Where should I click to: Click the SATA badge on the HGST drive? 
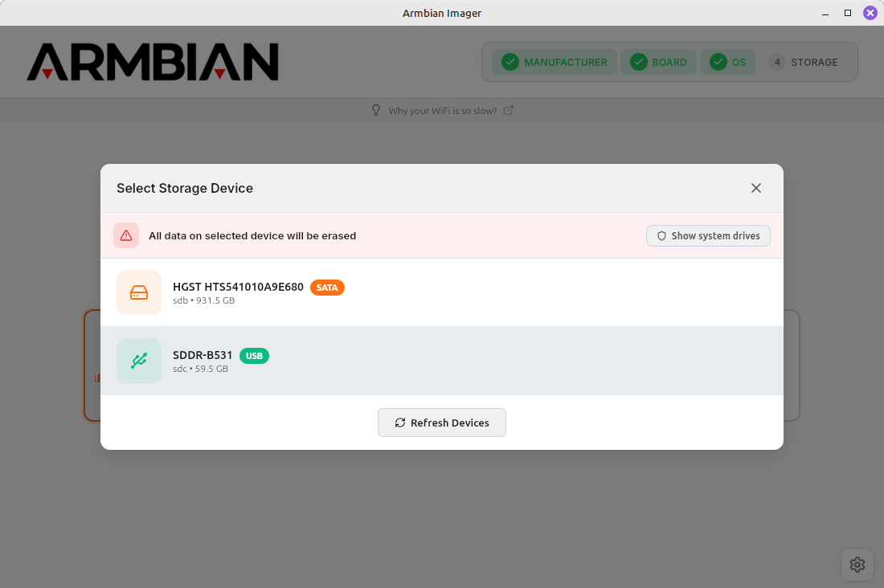pos(327,287)
